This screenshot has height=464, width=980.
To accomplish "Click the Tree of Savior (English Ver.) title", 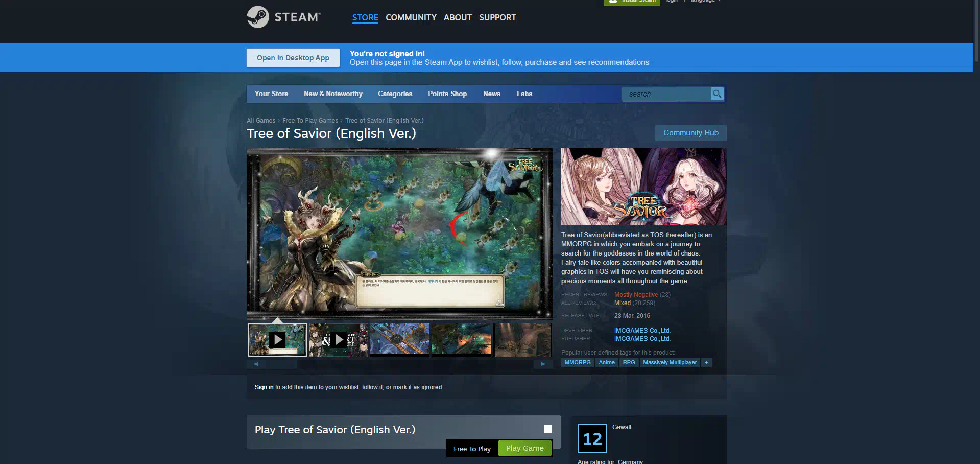I will [x=331, y=133].
